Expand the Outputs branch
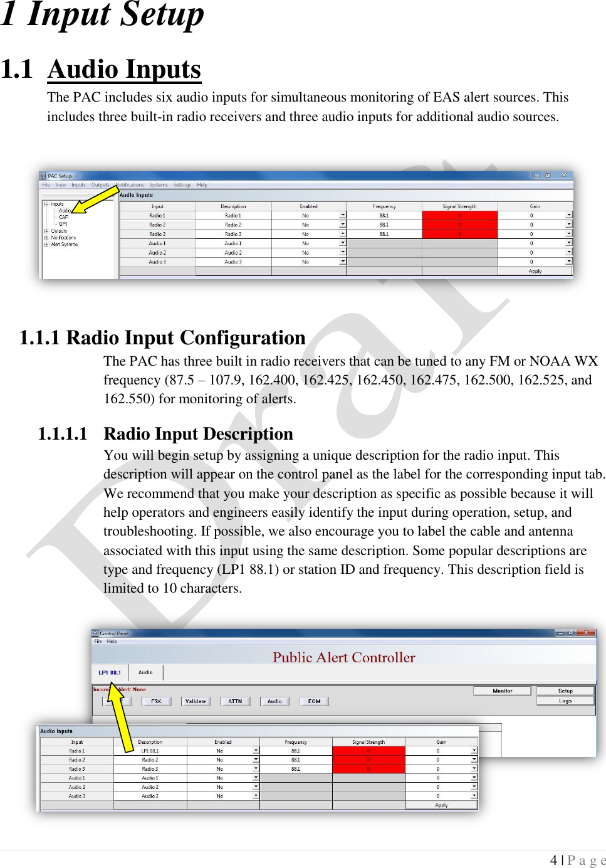606x868 pixels. (x=46, y=232)
